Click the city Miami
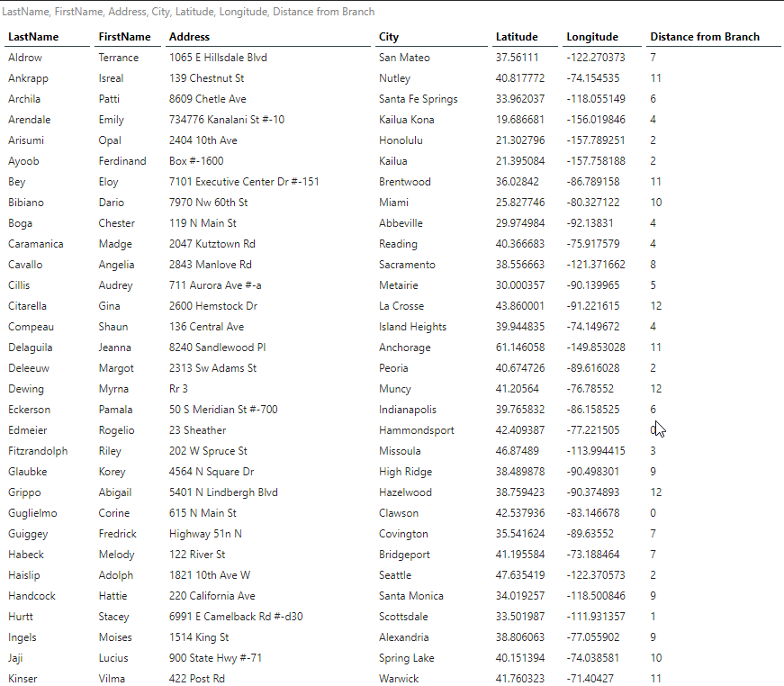 pyautogui.click(x=393, y=203)
